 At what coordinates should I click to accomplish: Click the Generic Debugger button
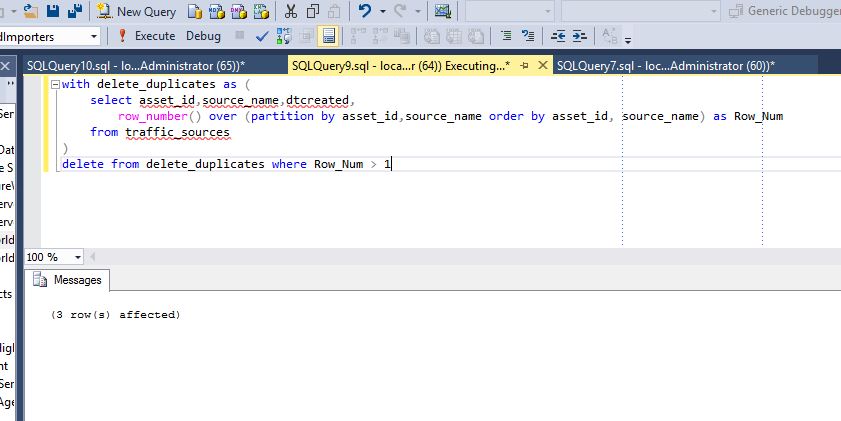point(784,11)
